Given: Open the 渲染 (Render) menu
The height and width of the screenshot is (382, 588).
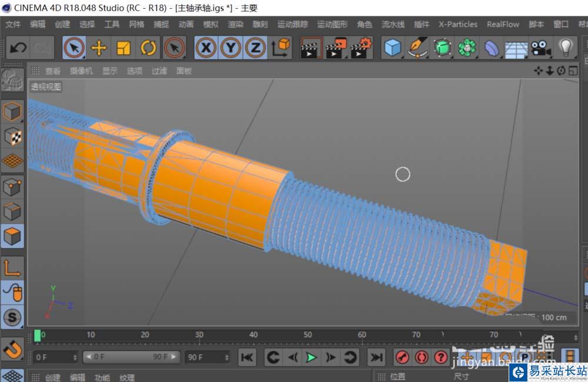Looking at the screenshot, I should pos(236,24).
